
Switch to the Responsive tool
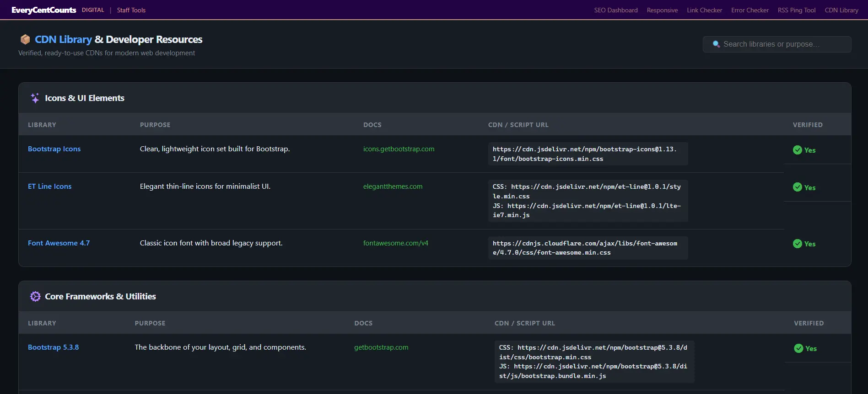tap(662, 10)
